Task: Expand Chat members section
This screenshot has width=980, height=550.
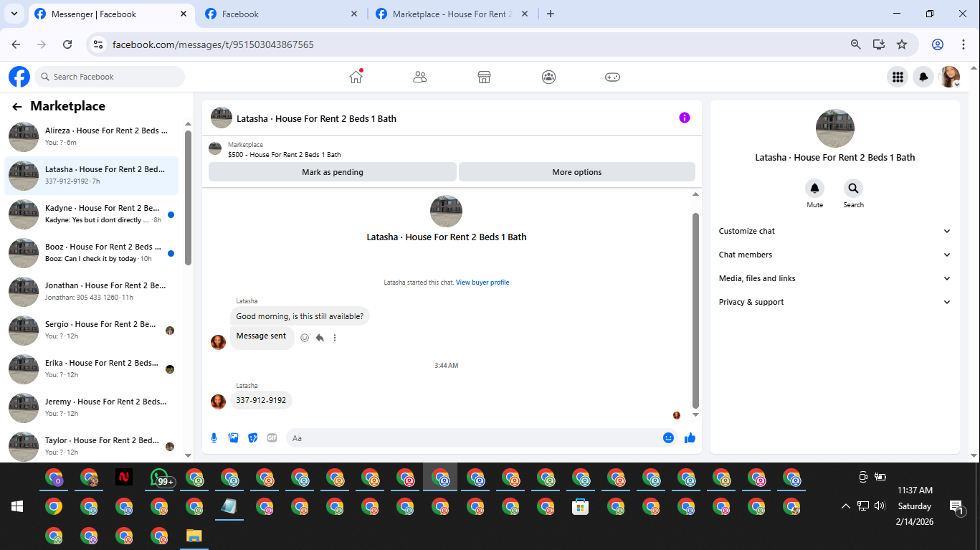Action: [835, 255]
